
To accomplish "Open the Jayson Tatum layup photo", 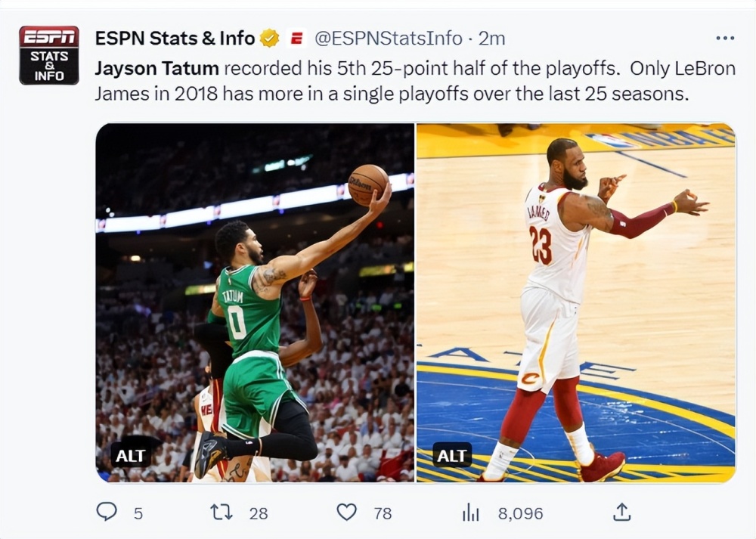I will pyautogui.click(x=255, y=302).
